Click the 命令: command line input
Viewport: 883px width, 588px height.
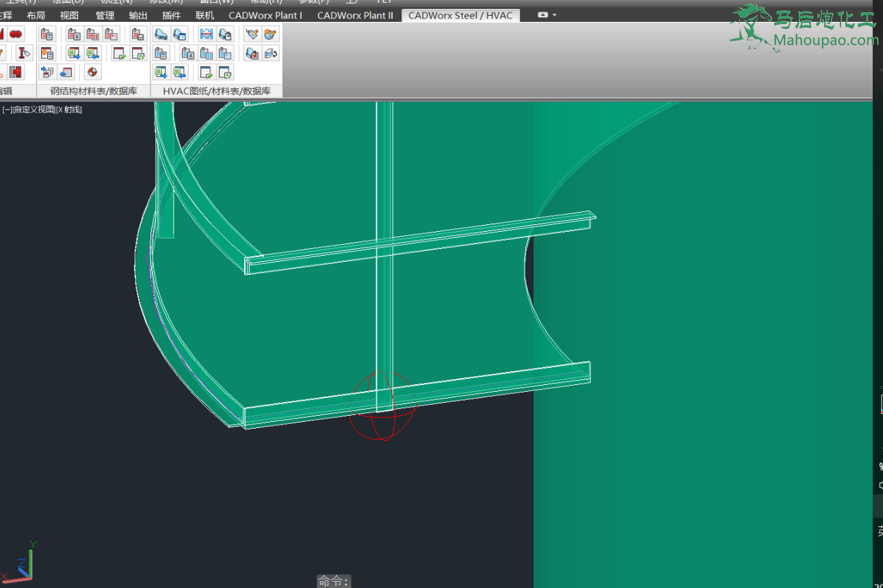point(334,581)
